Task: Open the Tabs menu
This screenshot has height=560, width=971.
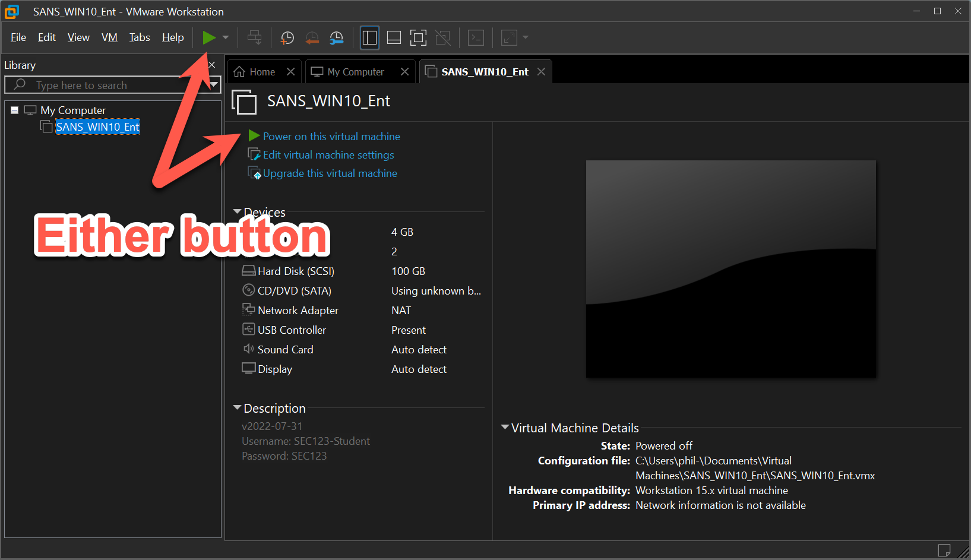Action: (140, 37)
